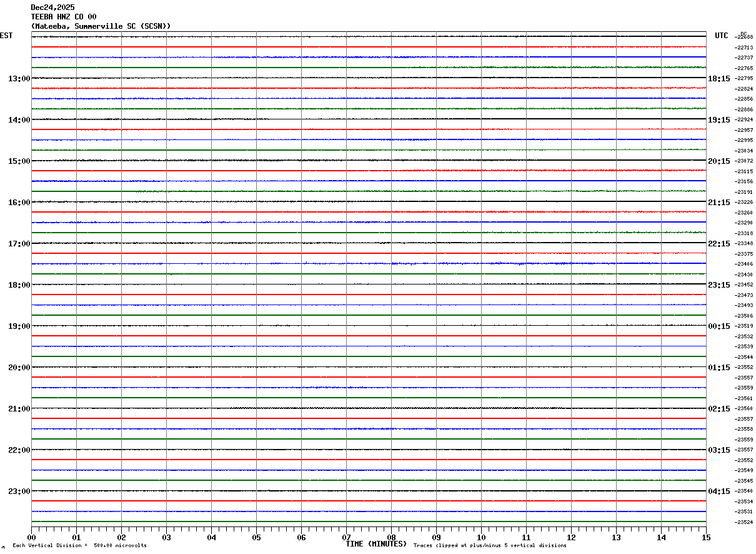The image size is (756, 554).
Task: Click the 03:15 UTC time label
Action: point(719,450)
